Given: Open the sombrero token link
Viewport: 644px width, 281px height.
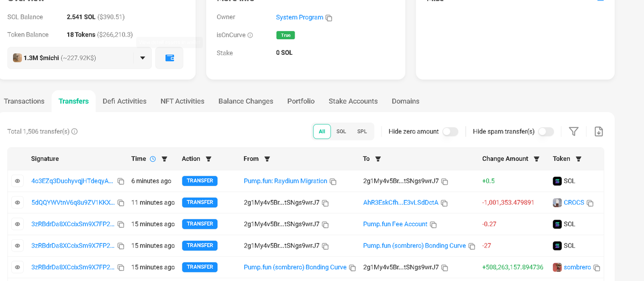Looking at the screenshot, I should (x=577, y=267).
